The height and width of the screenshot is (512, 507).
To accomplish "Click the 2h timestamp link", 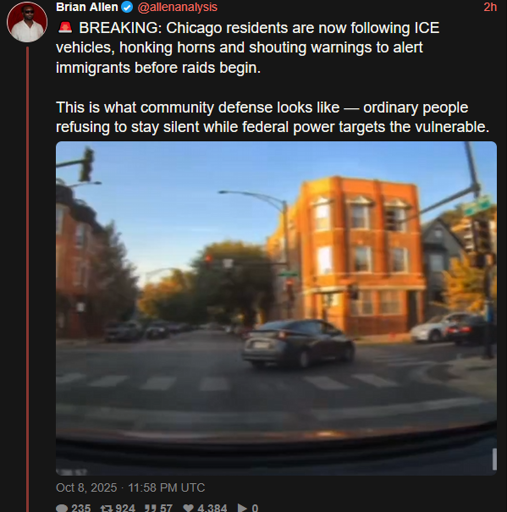I will pos(490,7).
